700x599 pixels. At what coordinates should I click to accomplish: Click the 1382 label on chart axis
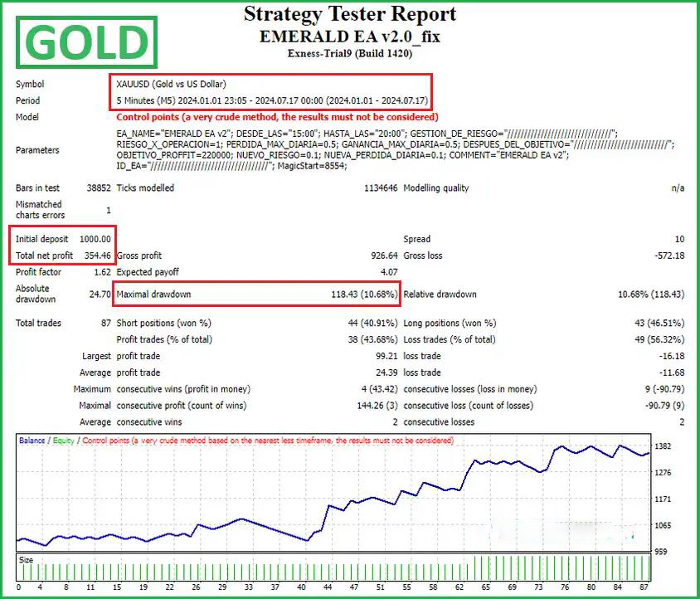pyautogui.click(x=663, y=447)
